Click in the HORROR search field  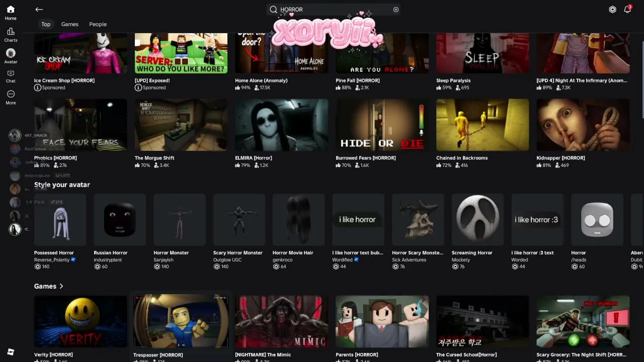click(x=334, y=10)
